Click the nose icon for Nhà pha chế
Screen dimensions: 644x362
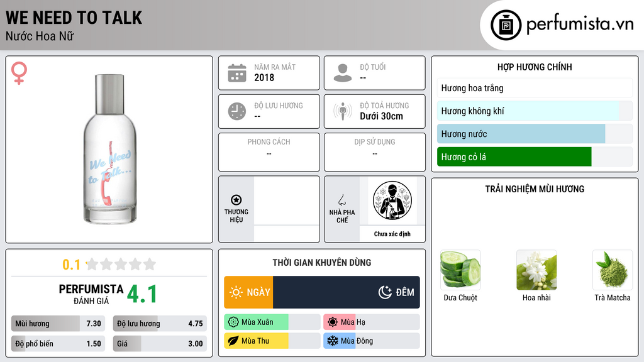341,200
